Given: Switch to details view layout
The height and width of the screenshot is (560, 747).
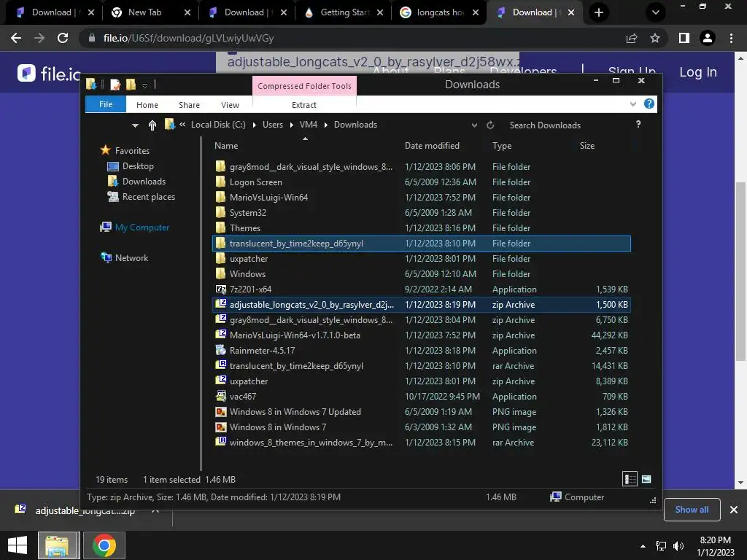Looking at the screenshot, I should (630, 479).
